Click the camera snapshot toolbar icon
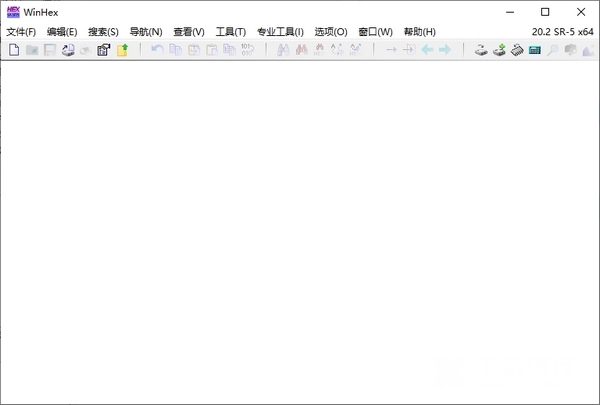The image size is (600, 405). [x=570, y=50]
